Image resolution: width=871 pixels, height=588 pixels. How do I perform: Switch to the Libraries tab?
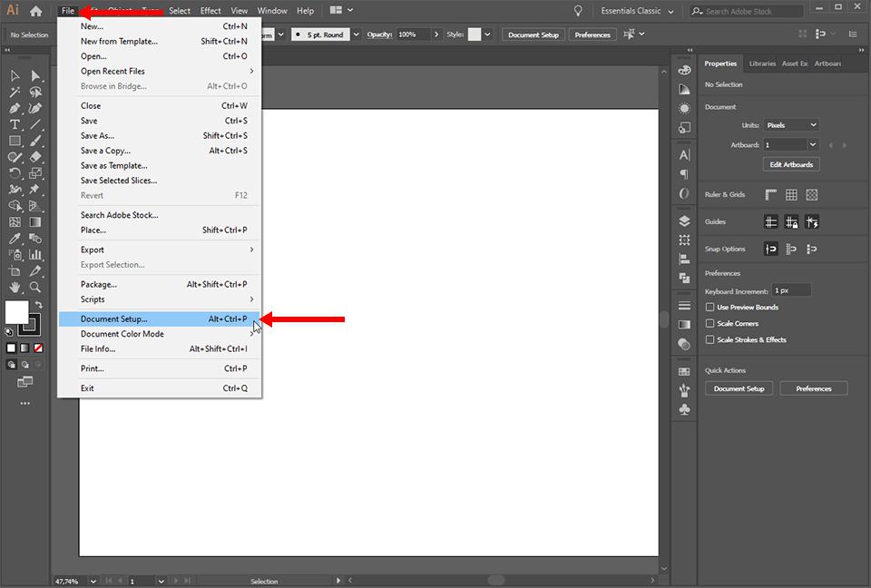(x=765, y=64)
